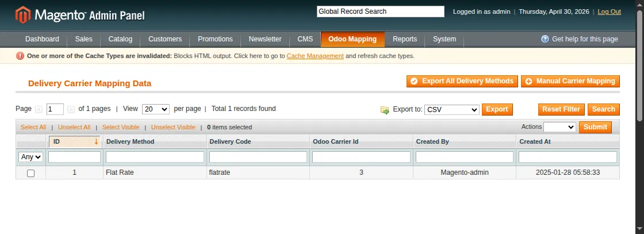Open the Reports menu
Image resolution: width=644 pixels, height=234 pixels.
click(x=405, y=39)
